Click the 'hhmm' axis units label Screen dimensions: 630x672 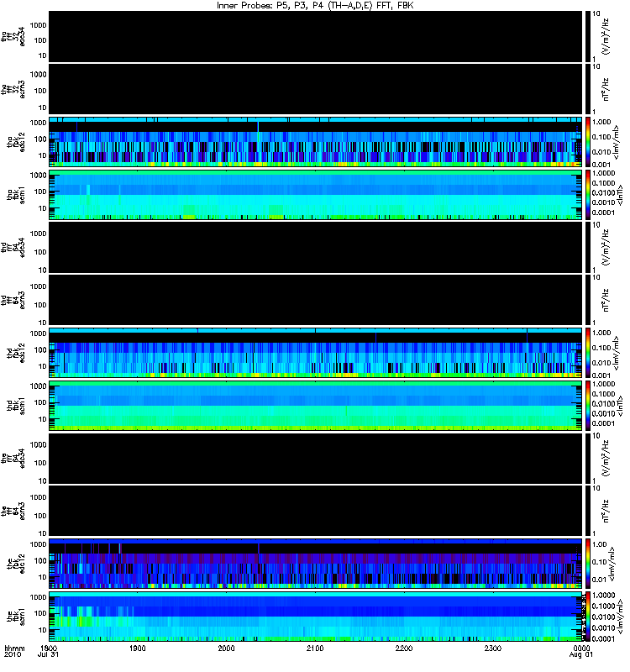14,648
